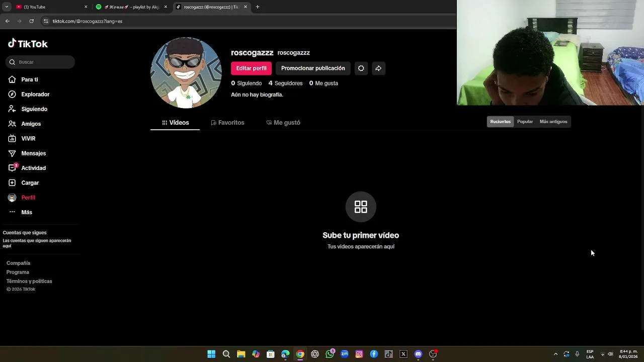Click the tiktok.com address bar
This screenshot has height=362, width=644.
pyautogui.click(x=247, y=21)
